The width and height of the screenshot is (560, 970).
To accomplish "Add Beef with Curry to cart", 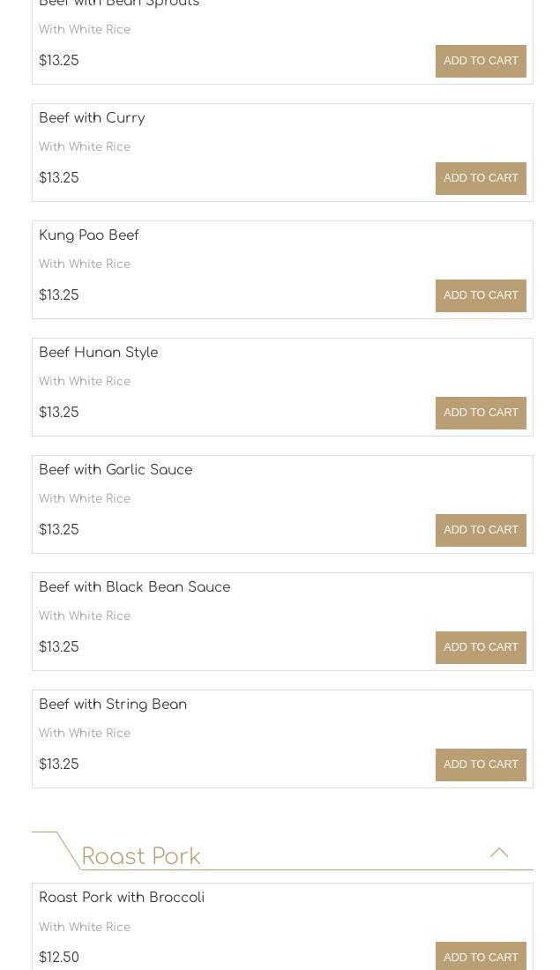I will click(x=481, y=178).
